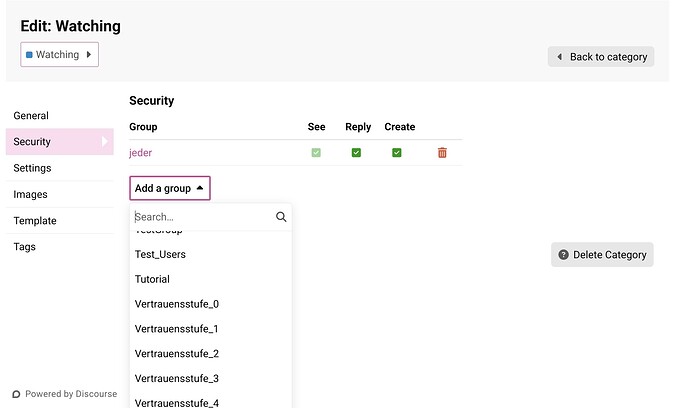
Task: Select Vertrauensstufe_2 group option
Action: click(x=211, y=353)
